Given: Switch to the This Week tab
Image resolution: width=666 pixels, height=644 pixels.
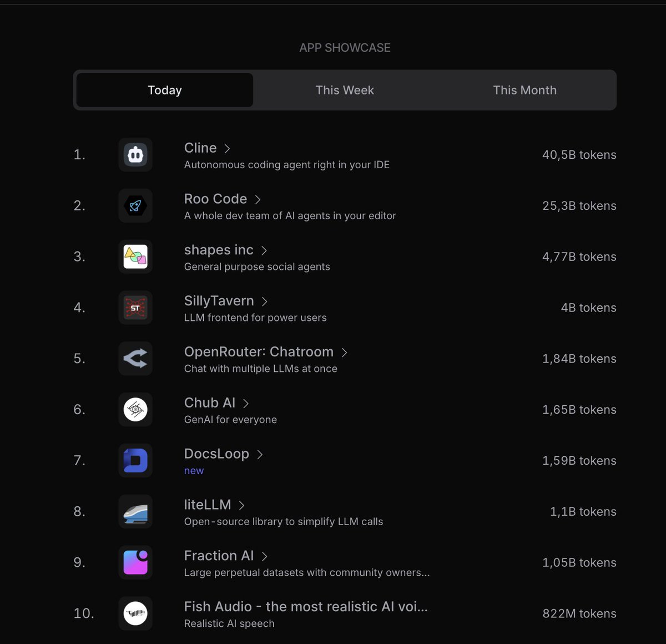Looking at the screenshot, I should [345, 90].
